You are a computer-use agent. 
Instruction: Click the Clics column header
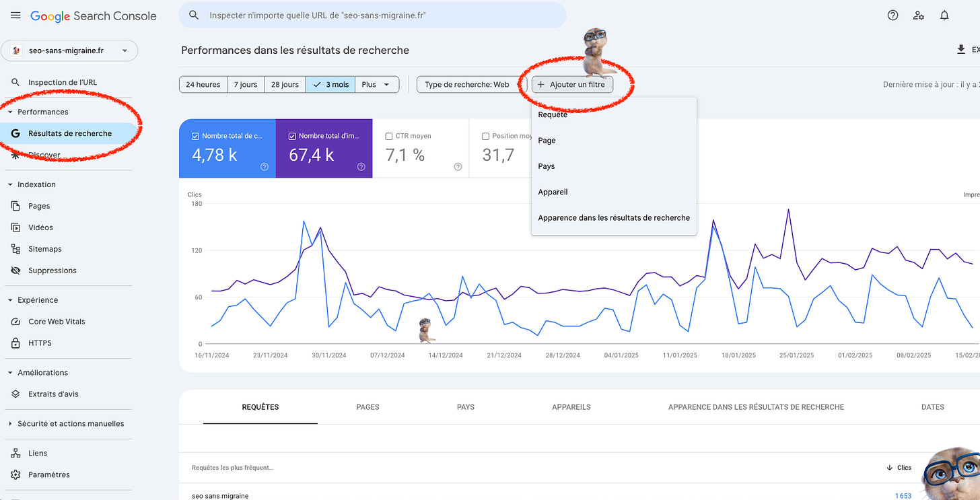[x=905, y=468]
